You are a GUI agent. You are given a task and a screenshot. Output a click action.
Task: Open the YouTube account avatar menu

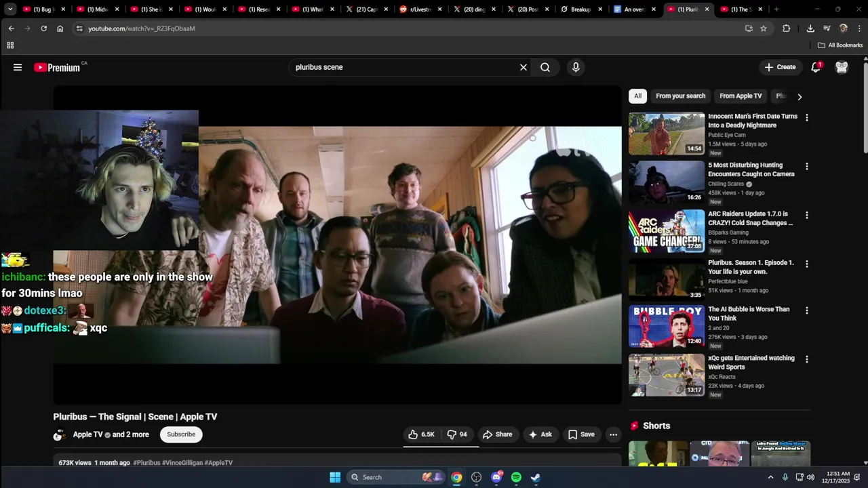tap(842, 67)
